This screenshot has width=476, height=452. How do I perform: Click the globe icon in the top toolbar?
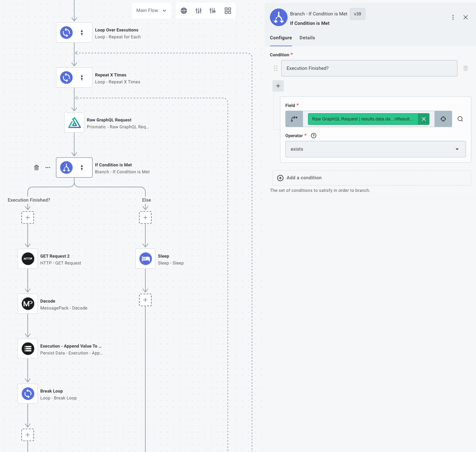184,11
